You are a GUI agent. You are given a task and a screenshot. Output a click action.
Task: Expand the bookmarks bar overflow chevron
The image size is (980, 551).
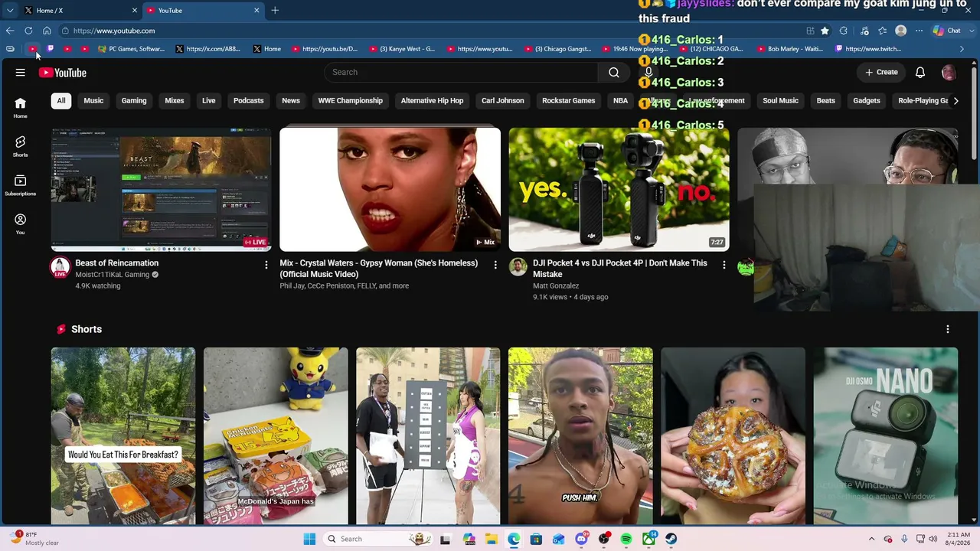(962, 49)
